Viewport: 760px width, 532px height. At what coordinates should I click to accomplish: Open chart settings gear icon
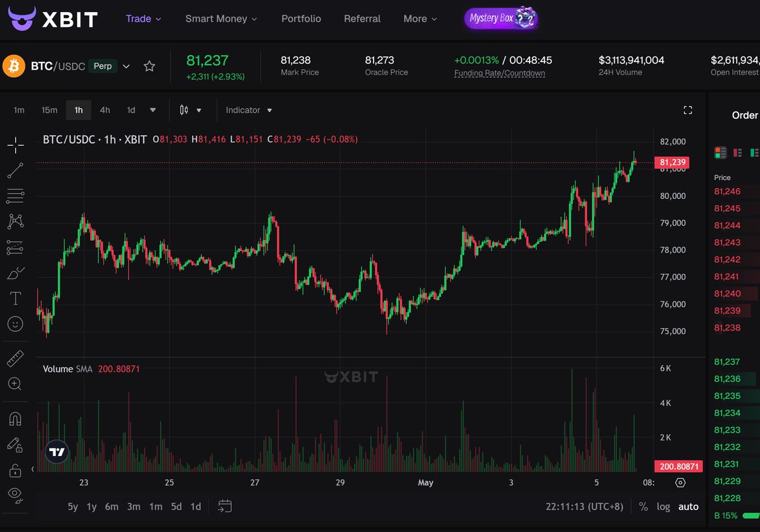681,483
